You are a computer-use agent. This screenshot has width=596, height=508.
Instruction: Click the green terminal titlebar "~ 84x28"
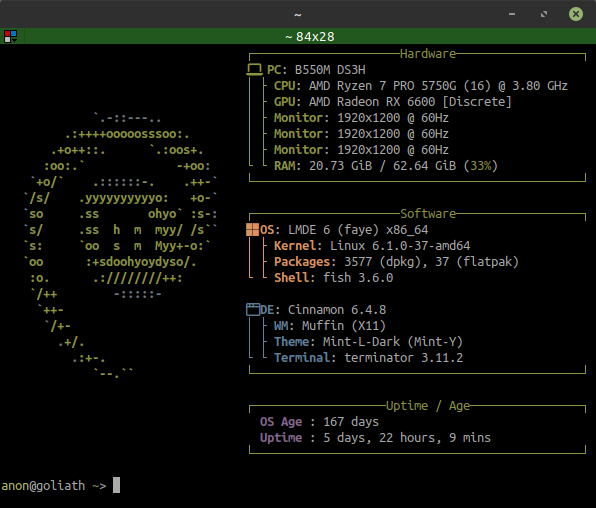pos(310,37)
